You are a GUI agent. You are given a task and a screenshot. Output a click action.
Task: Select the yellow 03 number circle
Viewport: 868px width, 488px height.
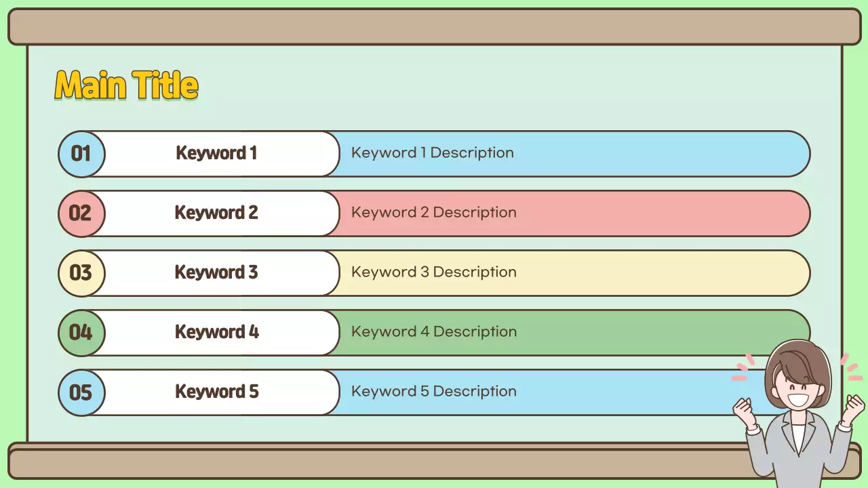click(81, 273)
